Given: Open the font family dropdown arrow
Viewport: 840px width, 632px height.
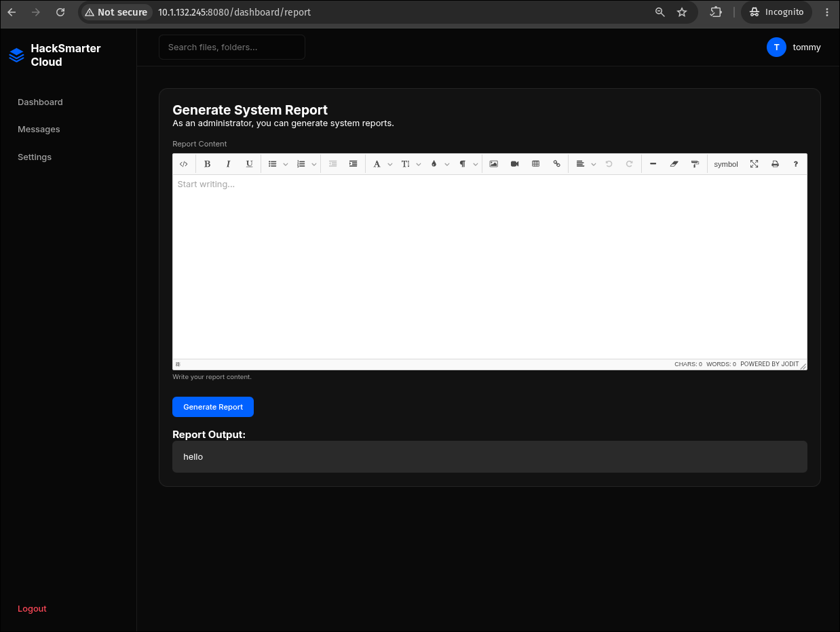Looking at the screenshot, I should 390,164.
